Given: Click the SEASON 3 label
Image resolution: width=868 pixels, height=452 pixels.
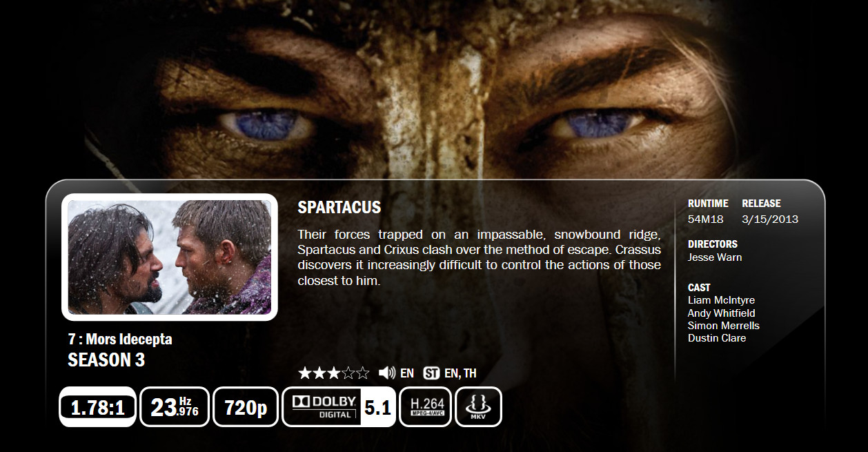Looking at the screenshot, I should click(x=106, y=360).
